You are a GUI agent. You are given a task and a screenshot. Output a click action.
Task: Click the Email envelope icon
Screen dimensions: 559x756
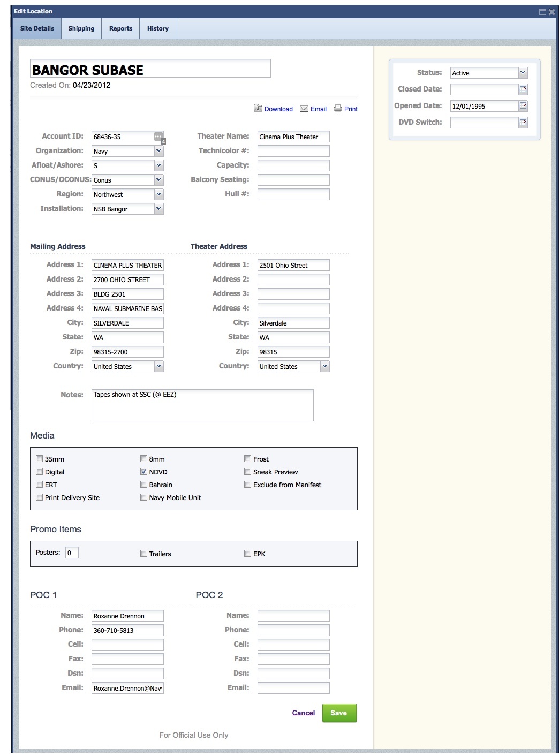click(304, 109)
